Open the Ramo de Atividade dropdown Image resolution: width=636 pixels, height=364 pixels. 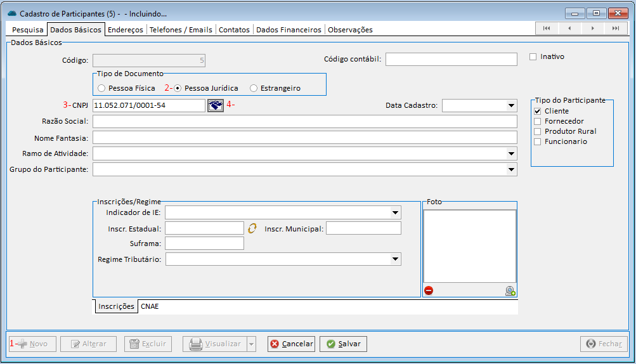pyautogui.click(x=511, y=153)
